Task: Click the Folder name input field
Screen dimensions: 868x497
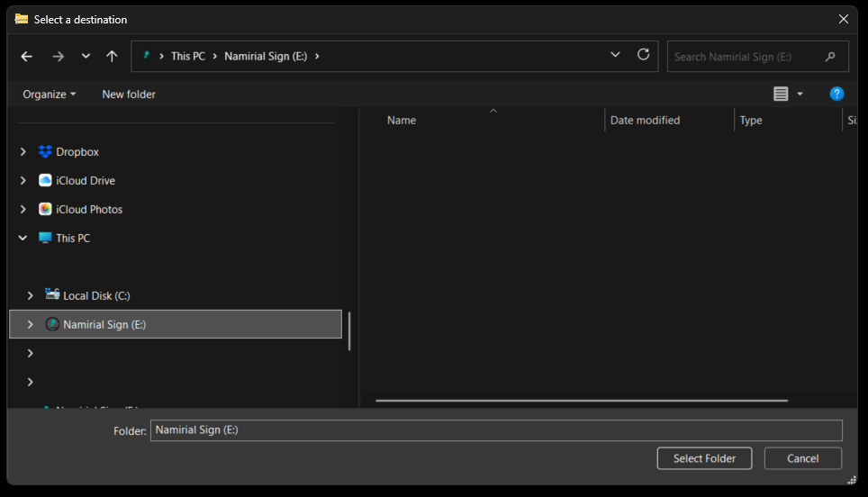Action: click(495, 430)
